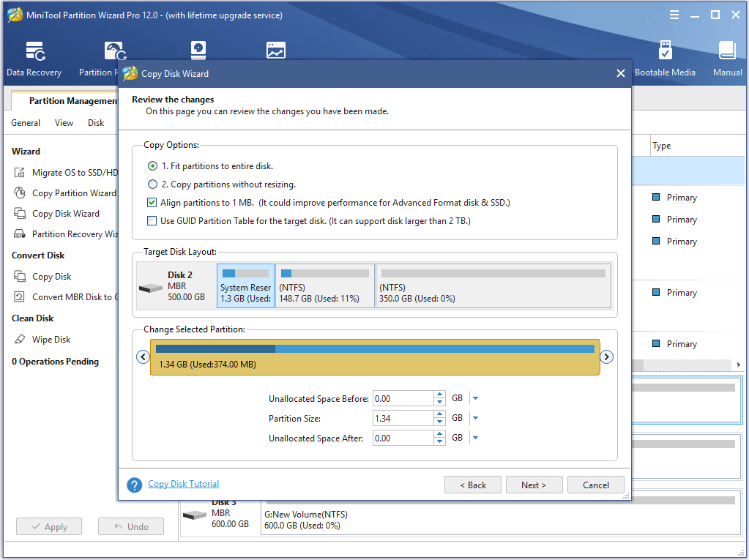Viewport: 749px width, 560px height.
Task: Enable Use GUID Partition Table option
Action: pos(152,220)
